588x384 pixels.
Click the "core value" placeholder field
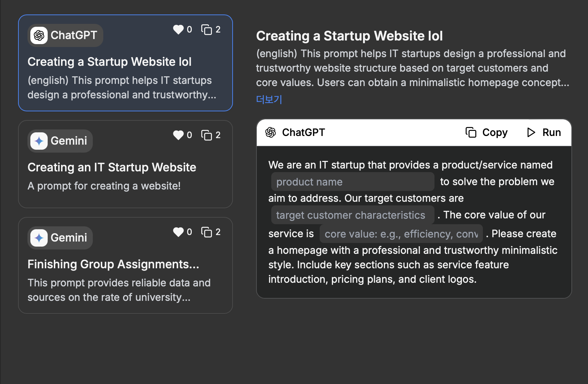pos(401,234)
